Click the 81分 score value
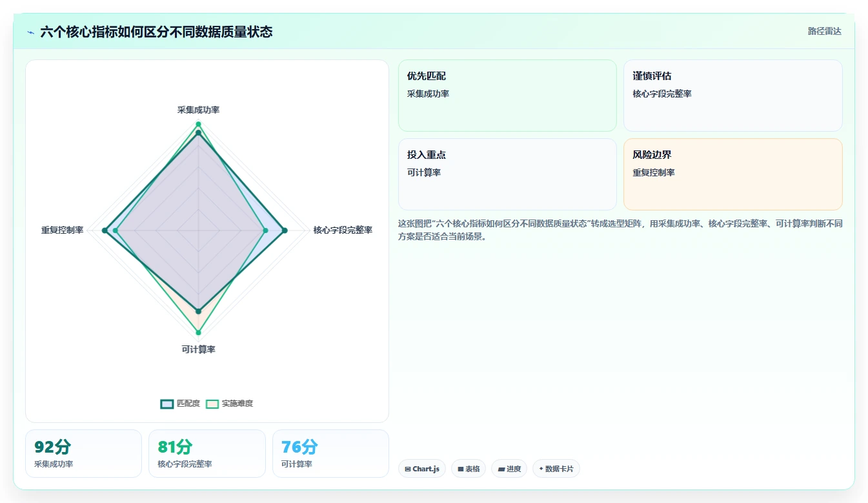Screen dimensions: 868x503 (176, 447)
